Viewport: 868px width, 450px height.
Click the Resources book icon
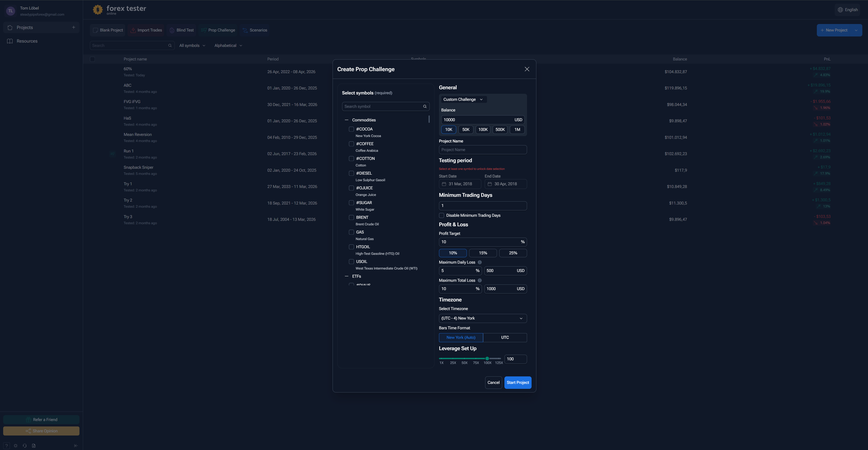coord(10,41)
